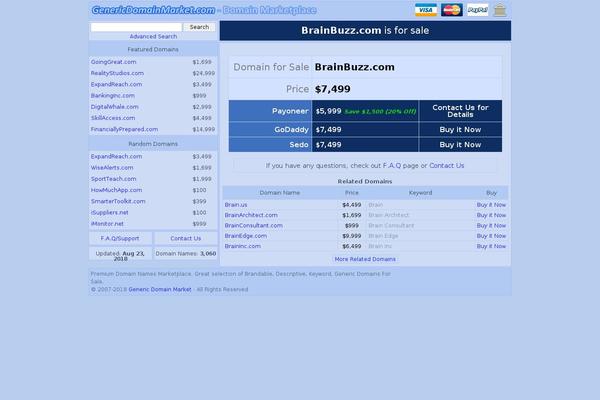Open the GenericDomainMarket.com logo link
The height and width of the screenshot is (400, 600).
coord(153,10)
